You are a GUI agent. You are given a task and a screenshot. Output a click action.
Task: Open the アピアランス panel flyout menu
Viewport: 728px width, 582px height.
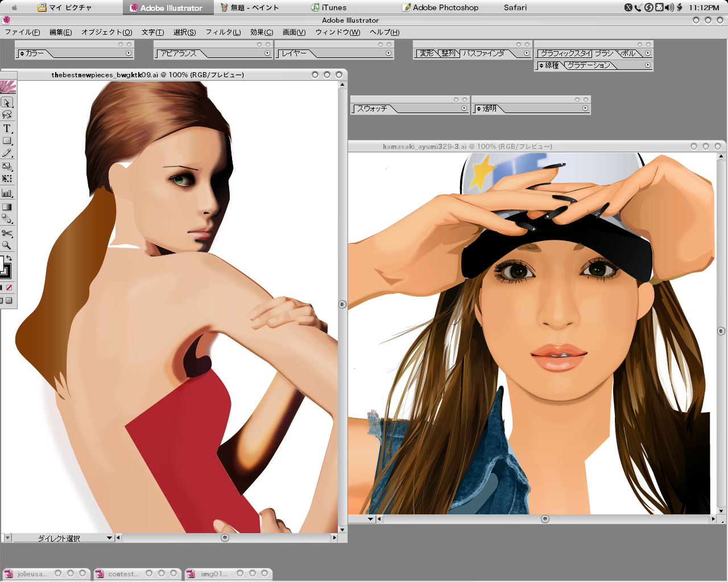tap(267, 53)
